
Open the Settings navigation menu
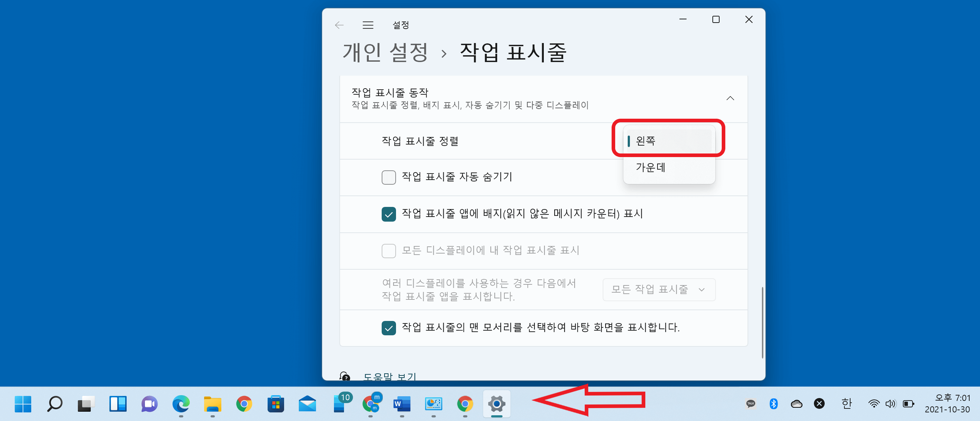coord(367,25)
